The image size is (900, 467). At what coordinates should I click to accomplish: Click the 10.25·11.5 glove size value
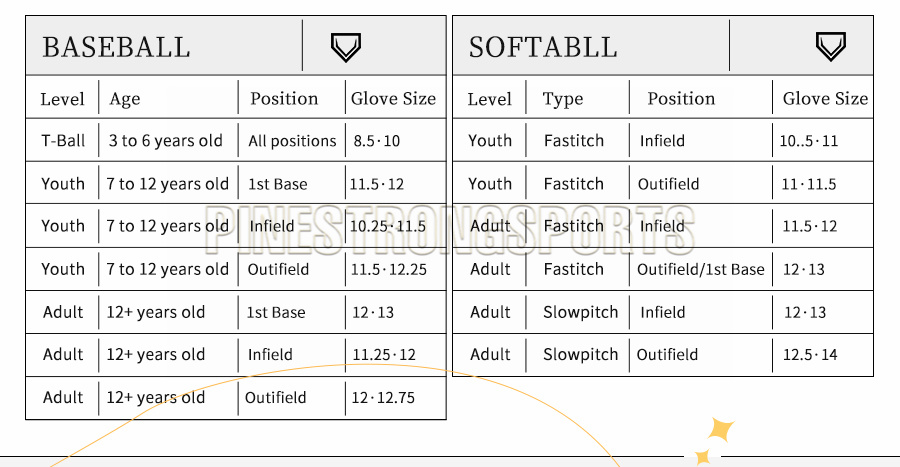(388, 226)
